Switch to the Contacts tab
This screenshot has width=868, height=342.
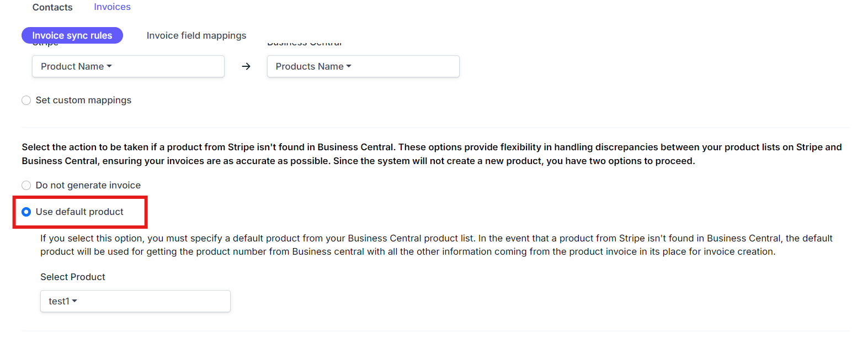(x=52, y=7)
